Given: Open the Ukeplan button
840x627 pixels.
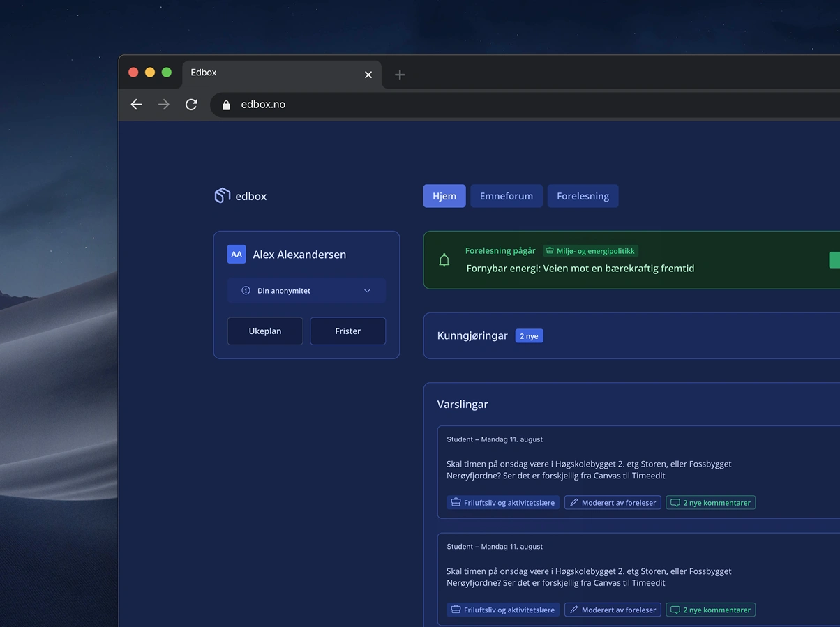Looking at the screenshot, I should (265, 331).
